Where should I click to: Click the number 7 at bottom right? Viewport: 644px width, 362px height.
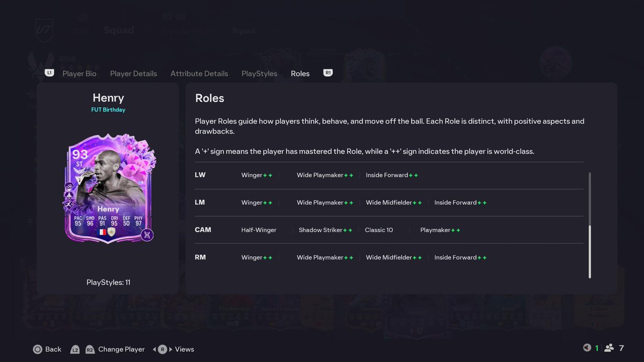pyautogui.click(x=621, y=348)
